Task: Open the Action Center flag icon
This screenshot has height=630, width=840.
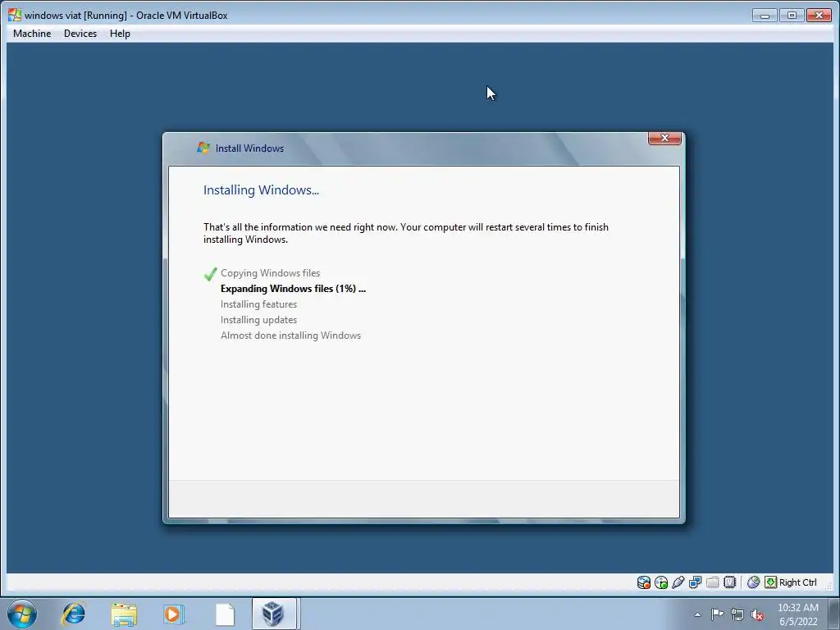Action: click(717, 614)
